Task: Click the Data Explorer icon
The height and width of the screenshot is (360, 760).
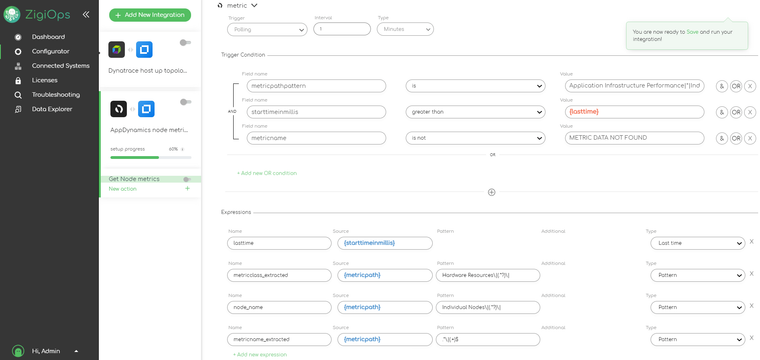Action: point(18,110)
